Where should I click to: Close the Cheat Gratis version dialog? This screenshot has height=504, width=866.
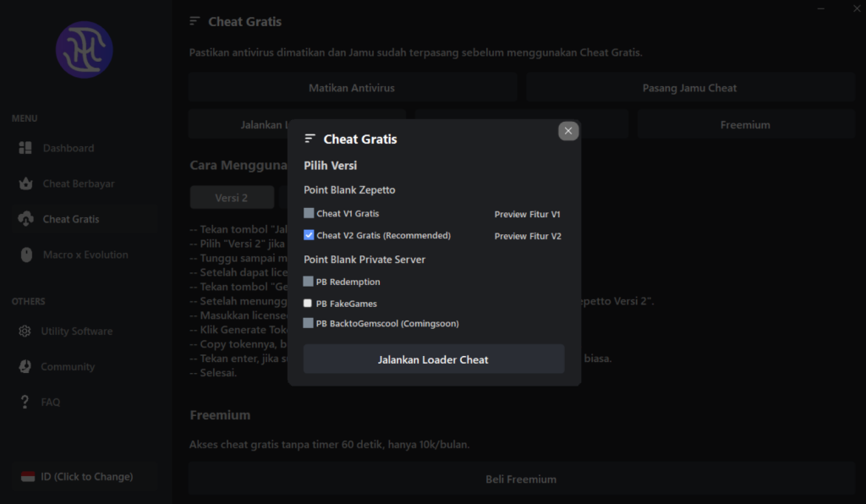click(568, 130)
